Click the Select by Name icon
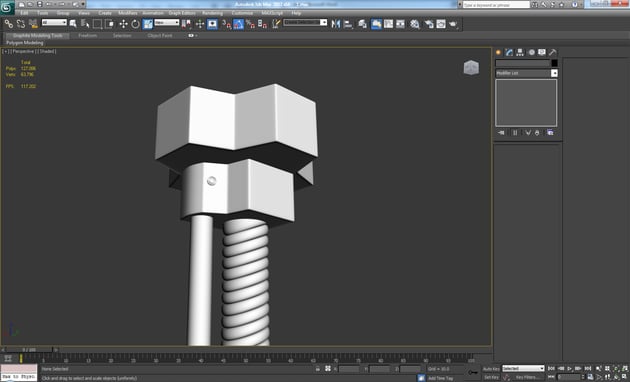 (85, 24)
